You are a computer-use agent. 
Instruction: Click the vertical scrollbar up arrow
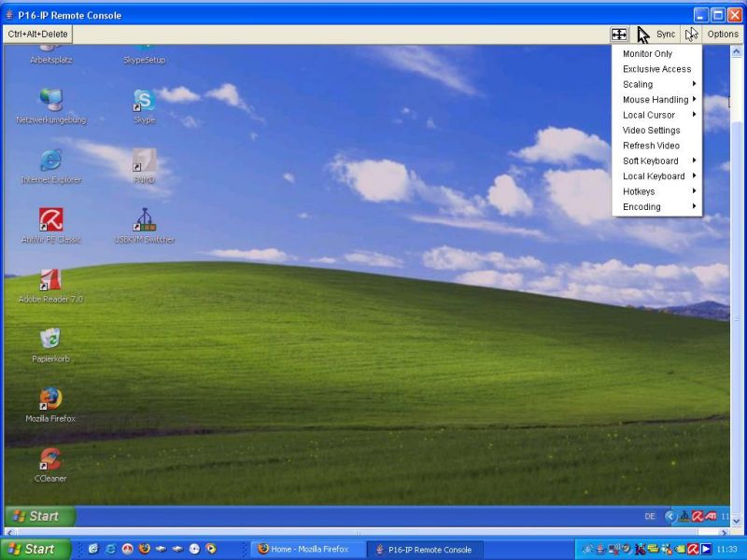(x=736, y=51)
